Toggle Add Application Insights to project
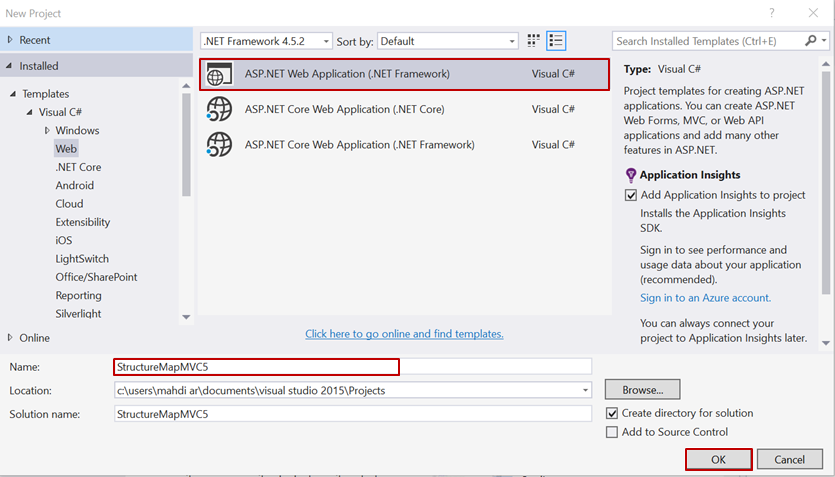Image resolution: width=835 pixels, height=477 pixels. coord(631,195)
